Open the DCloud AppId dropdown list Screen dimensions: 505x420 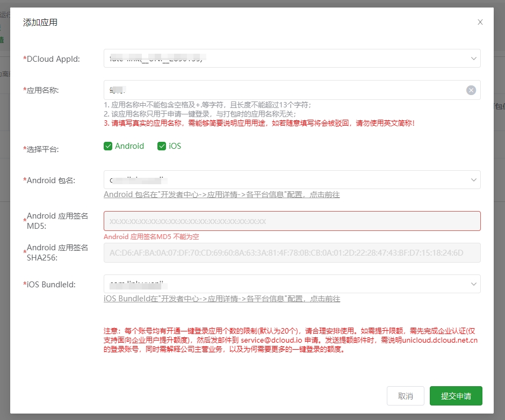point(285,59)
